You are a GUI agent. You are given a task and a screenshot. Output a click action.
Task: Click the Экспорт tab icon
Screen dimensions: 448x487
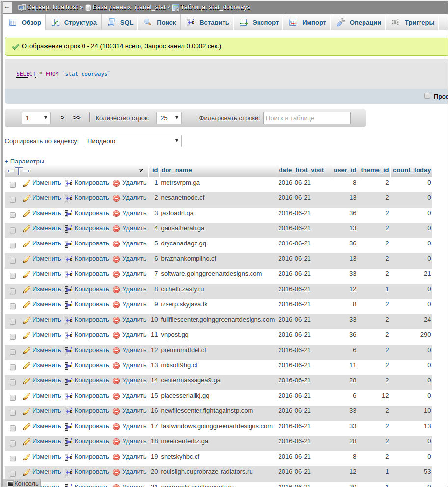244,22
